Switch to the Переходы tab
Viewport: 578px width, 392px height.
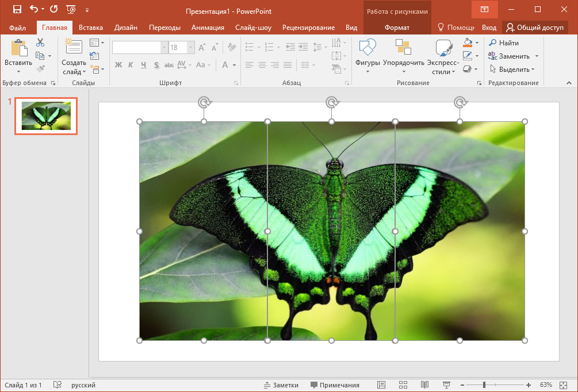pyautogui.click(x=165, y=28)
